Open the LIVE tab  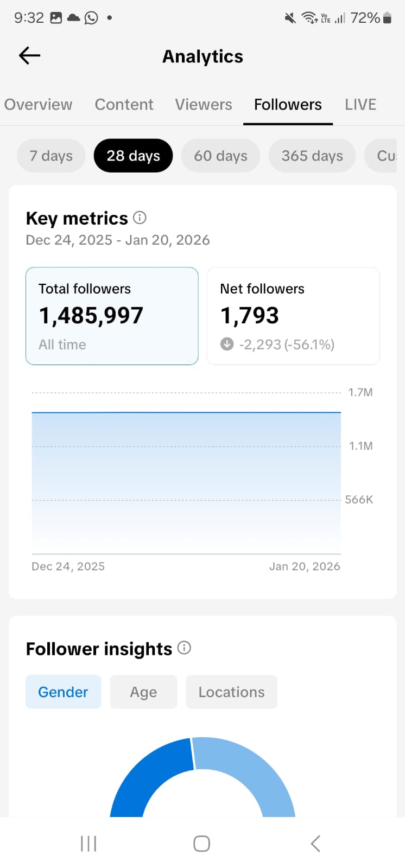pos(360,104)
